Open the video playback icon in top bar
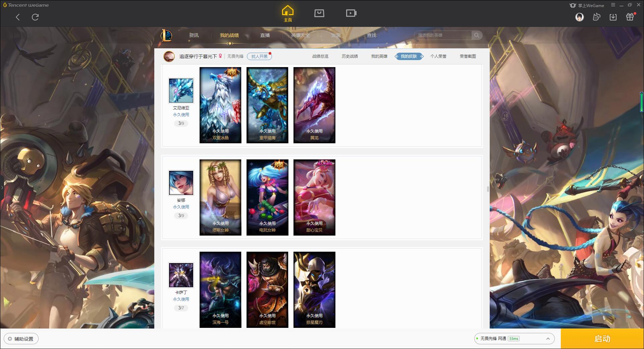644x349 pixels. pyautogui.click(x=351, y=13)
